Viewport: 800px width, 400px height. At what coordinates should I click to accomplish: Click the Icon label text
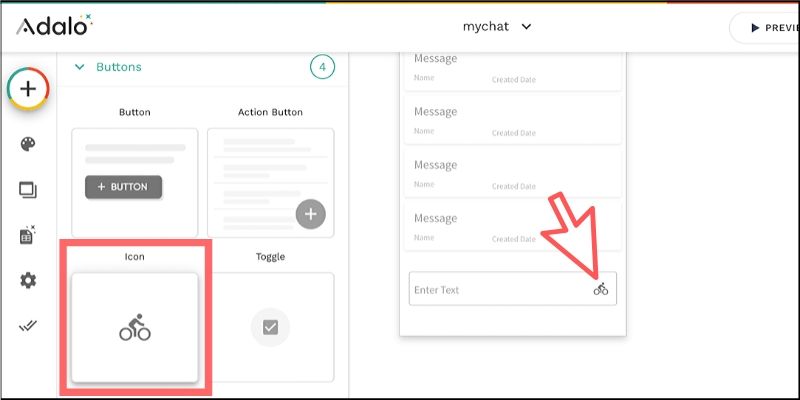[x=135, y=257]
